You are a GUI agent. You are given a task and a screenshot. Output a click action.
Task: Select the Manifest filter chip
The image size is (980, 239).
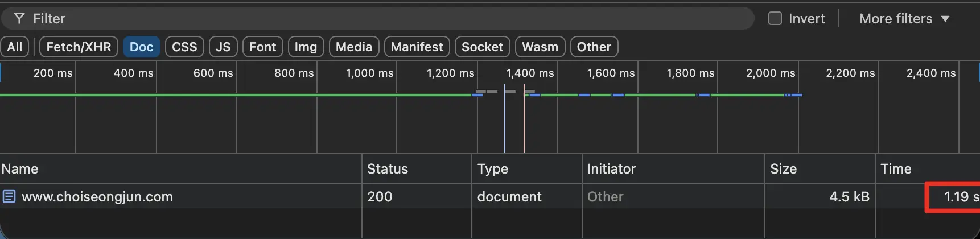pyautogui.click(x=417, y=47)
